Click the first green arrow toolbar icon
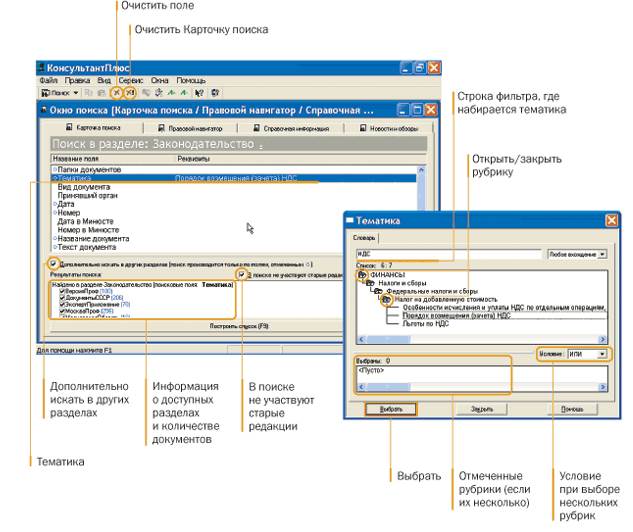 click(x=172, y=93)
